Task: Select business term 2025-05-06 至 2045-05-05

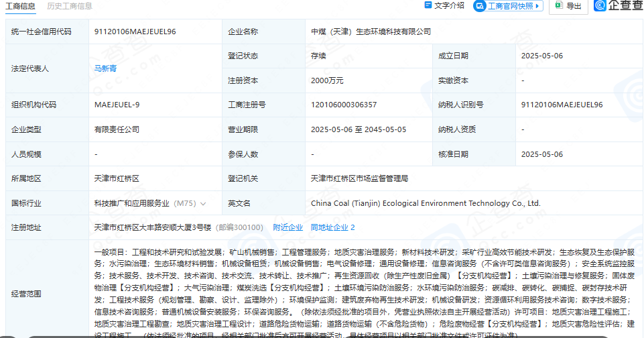Action: point(359,129)
